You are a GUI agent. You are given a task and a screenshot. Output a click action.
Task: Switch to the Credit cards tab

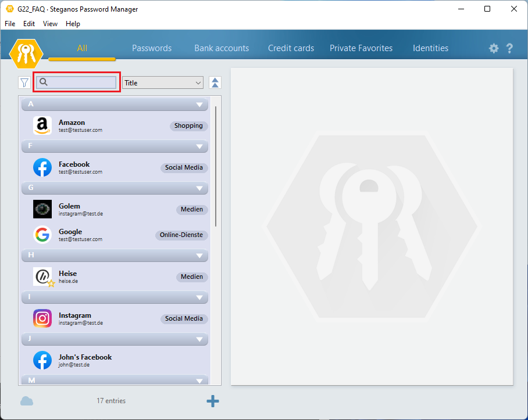click(291, 48)
